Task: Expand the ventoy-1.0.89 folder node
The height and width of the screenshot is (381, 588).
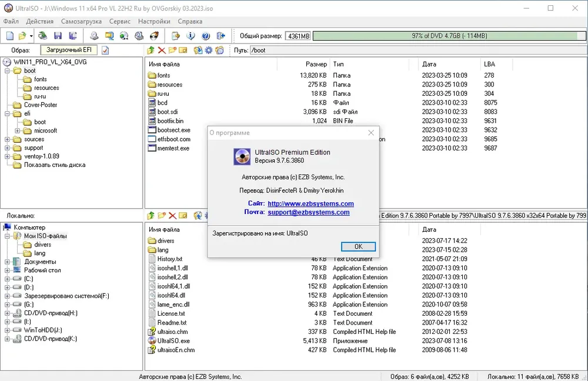Action: (x=7, y=156)
